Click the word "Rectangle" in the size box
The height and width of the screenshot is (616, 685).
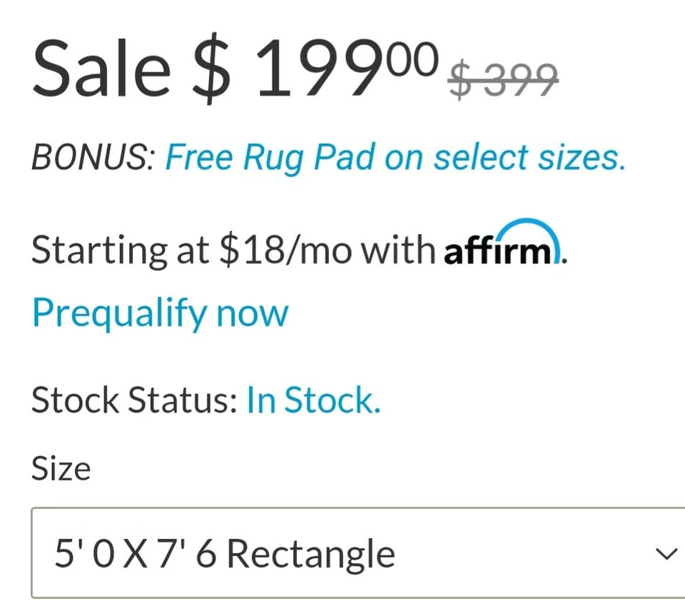click(311, 554)
